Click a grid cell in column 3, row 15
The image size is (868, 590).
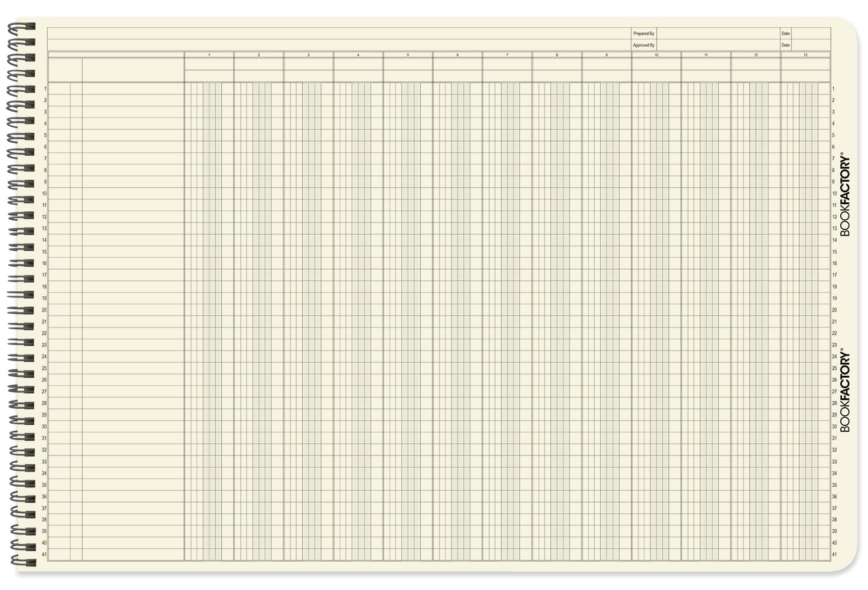pos(310,251)
